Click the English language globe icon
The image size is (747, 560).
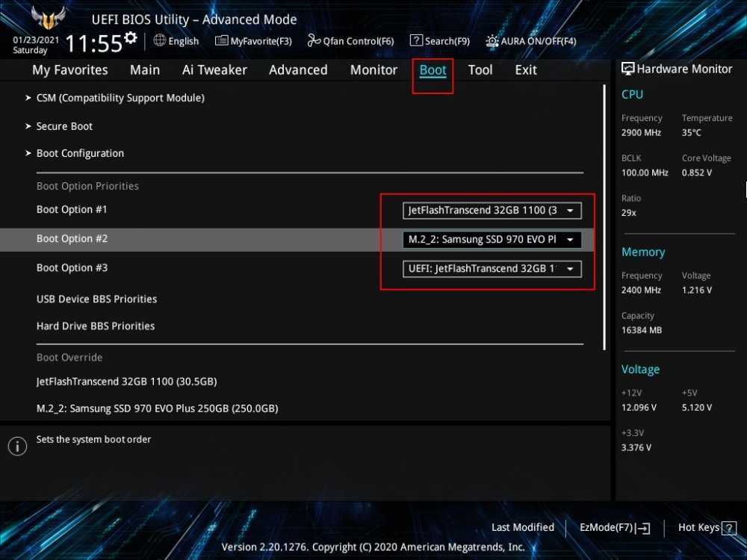[x=160, y=40]
